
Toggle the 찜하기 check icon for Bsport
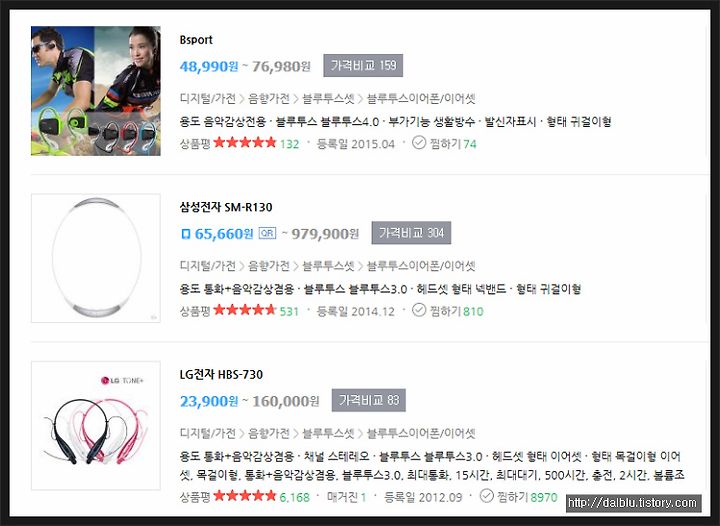tap(419, 143)
